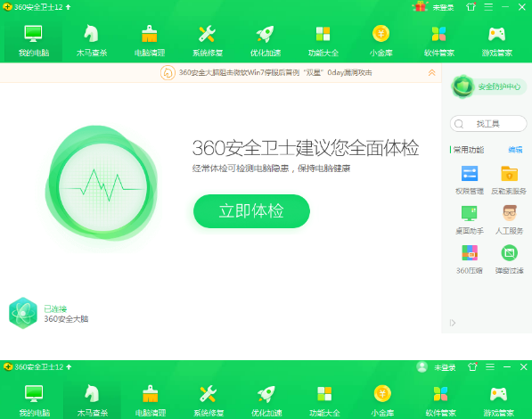The height and width of the screenshot is (419, 532).
Task: Open hamburger menu in bottom window
Action: point(490,367)
